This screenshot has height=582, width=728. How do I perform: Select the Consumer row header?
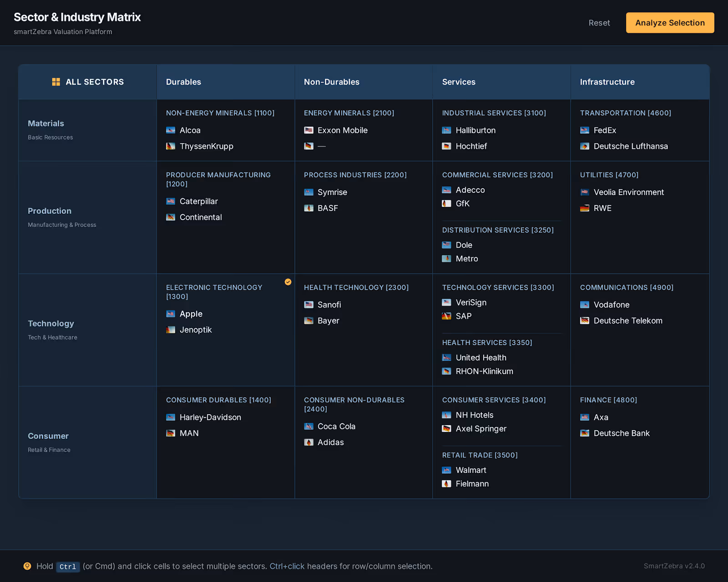87,442
